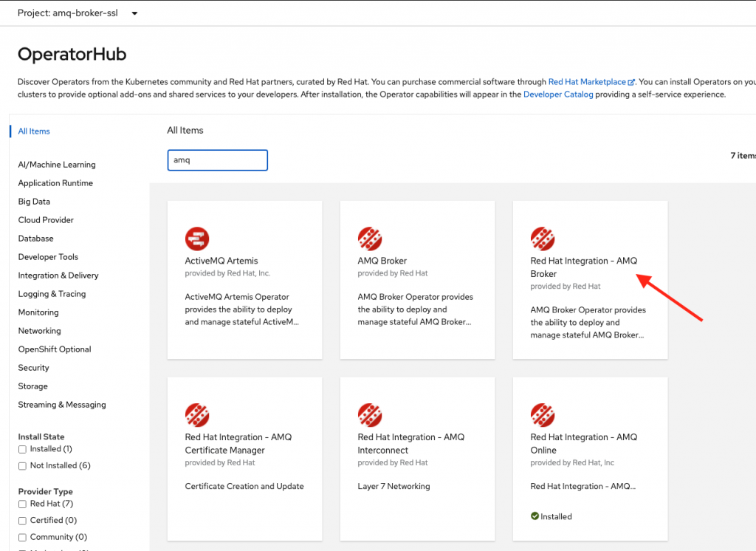Click the AMQ Broker operator logo
This screenshot has height=551, width=756.
pyautogui.click(x=370, y=239)
